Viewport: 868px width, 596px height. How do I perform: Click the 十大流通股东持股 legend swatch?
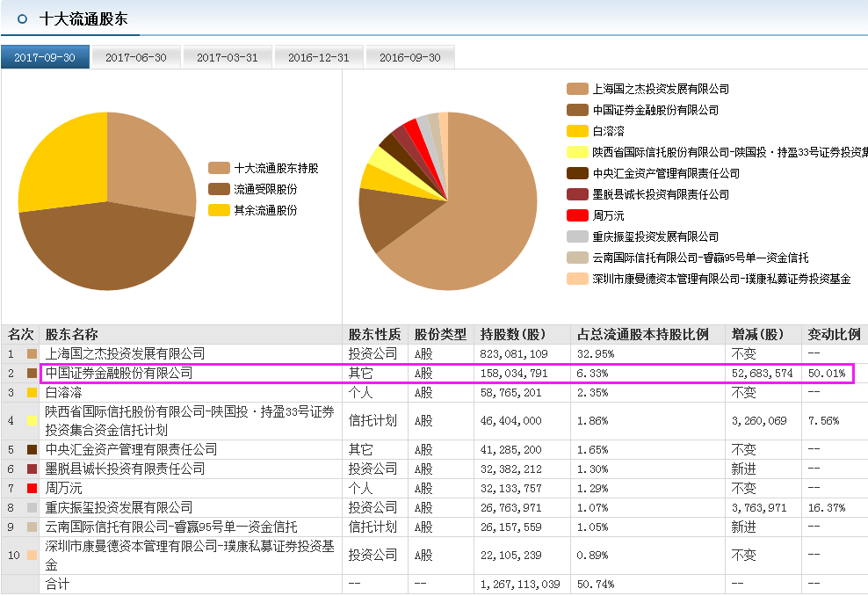pos(219,168)
